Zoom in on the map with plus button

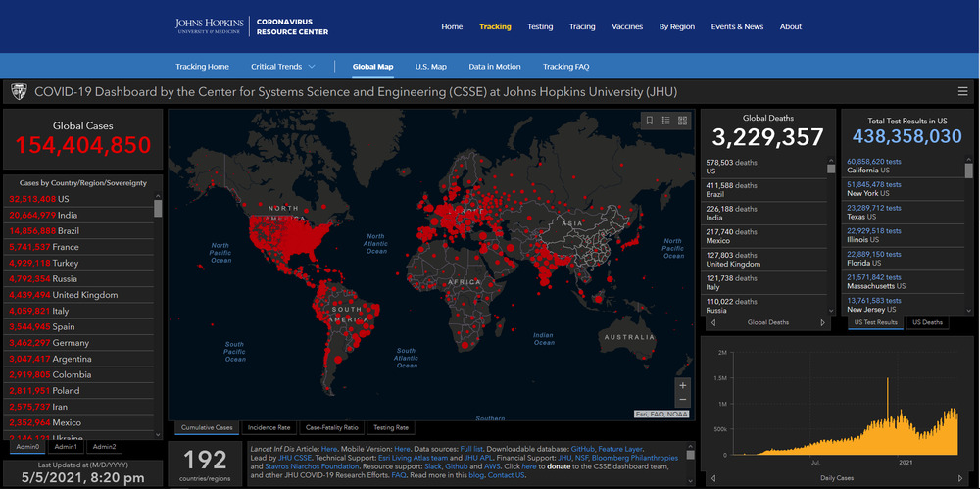click(x=682, y=385)
